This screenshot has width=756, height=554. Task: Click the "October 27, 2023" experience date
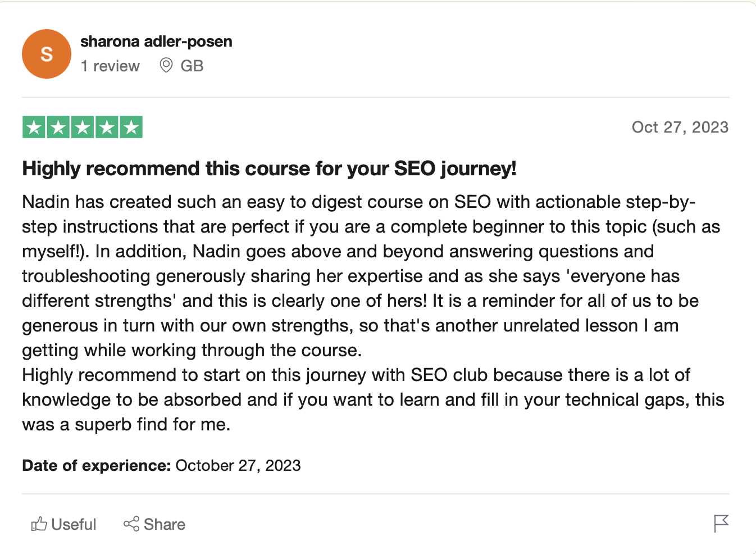pos(238,466)
